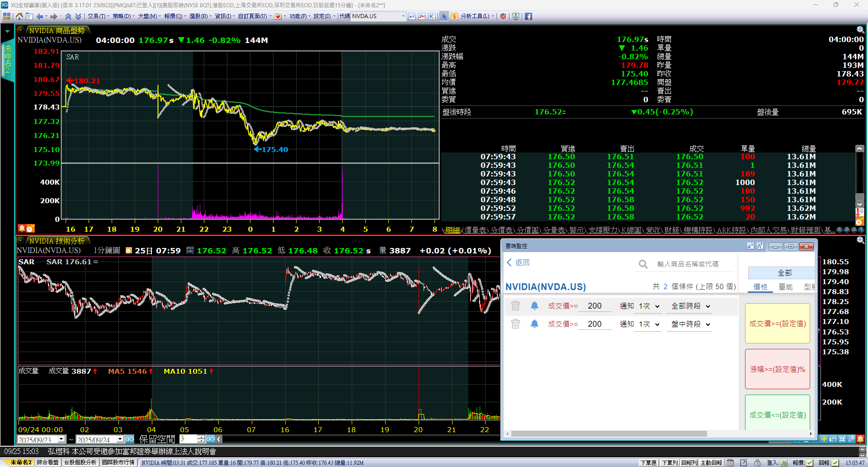Toggle the 回報 status checkbox
Image resolution: width=868 pixels, height=467 pixels.
pos(836,462)
